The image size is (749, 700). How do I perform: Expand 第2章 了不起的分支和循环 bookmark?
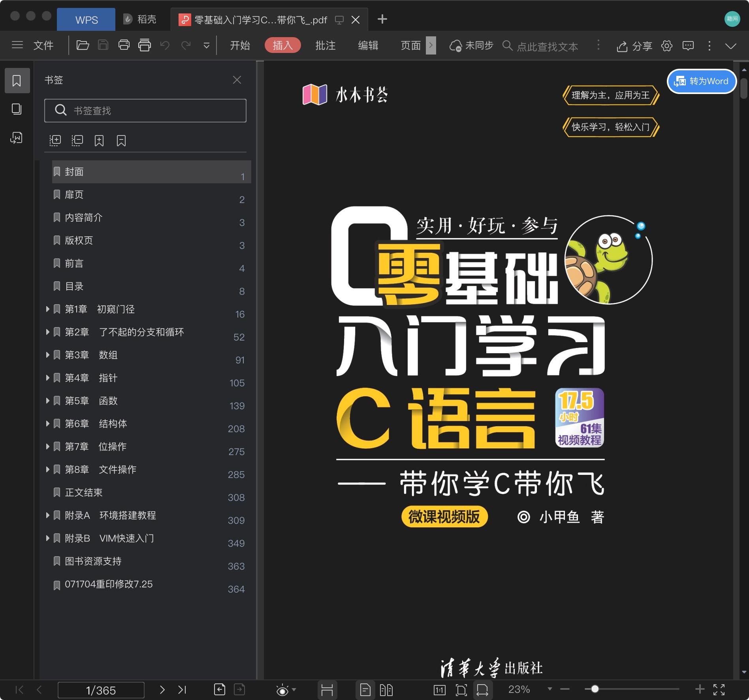click(x=47, y=332)
